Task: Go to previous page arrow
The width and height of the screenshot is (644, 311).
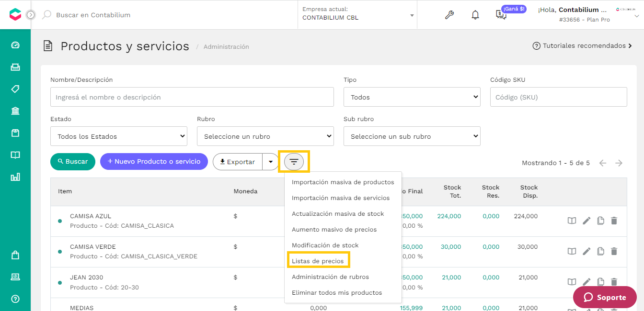Action: coord(603,163)
